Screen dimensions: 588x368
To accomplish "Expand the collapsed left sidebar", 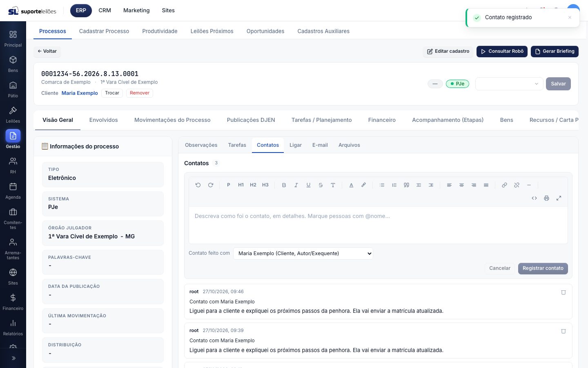I will (13, 358).
